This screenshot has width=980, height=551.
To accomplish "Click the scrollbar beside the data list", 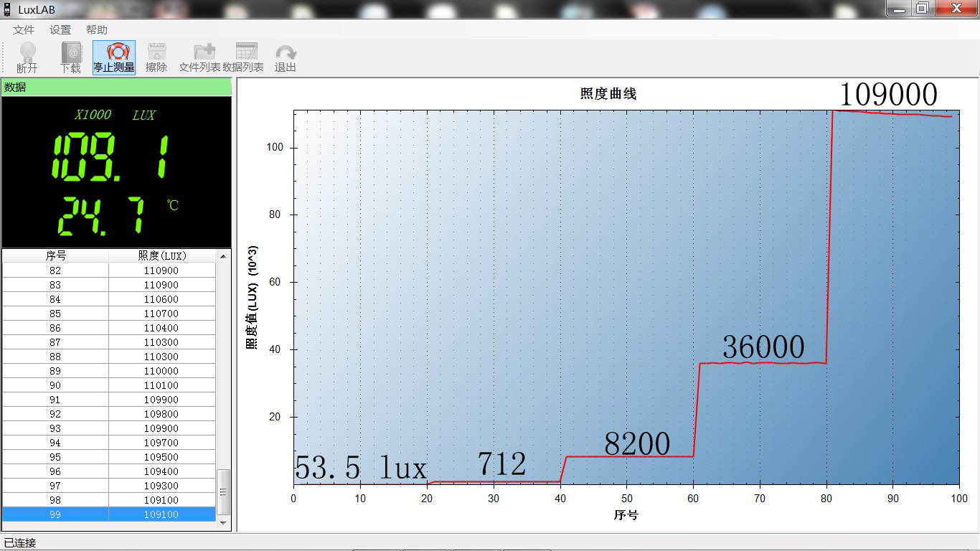I will tap(223, 492).
